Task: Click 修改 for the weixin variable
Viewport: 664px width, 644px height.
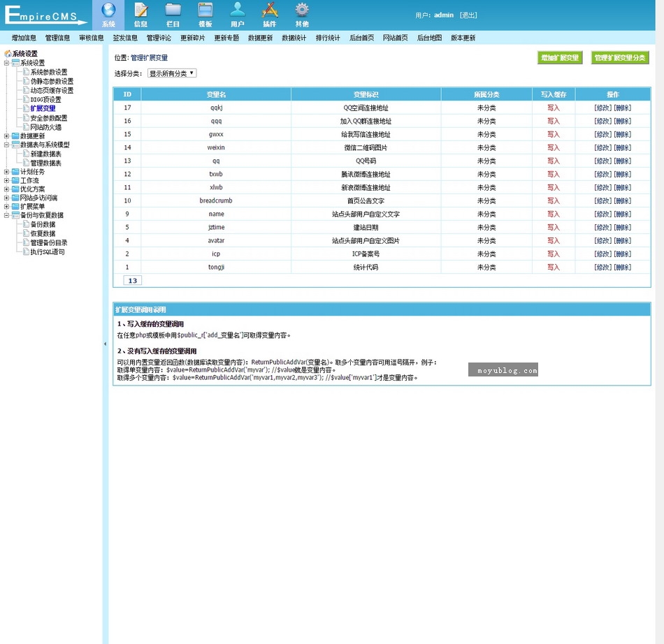Action: [x=602, y=147]
